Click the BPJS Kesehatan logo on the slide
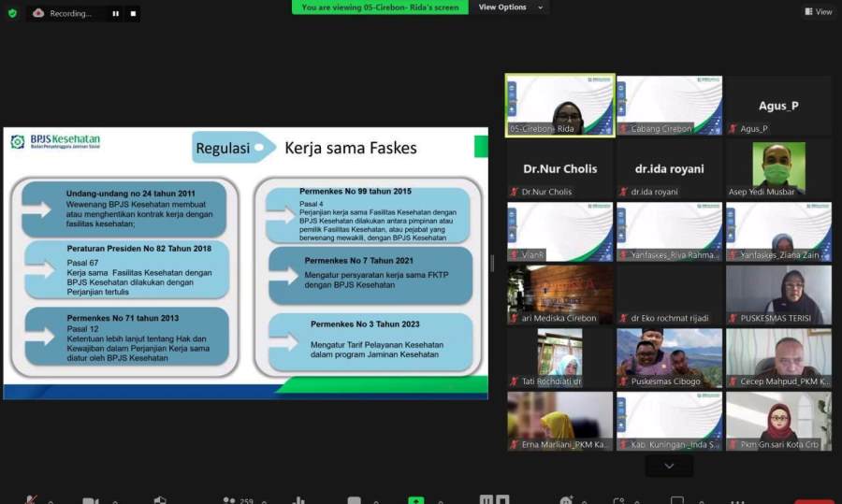This screenshot has height=504, width=842. coord(55,142)
